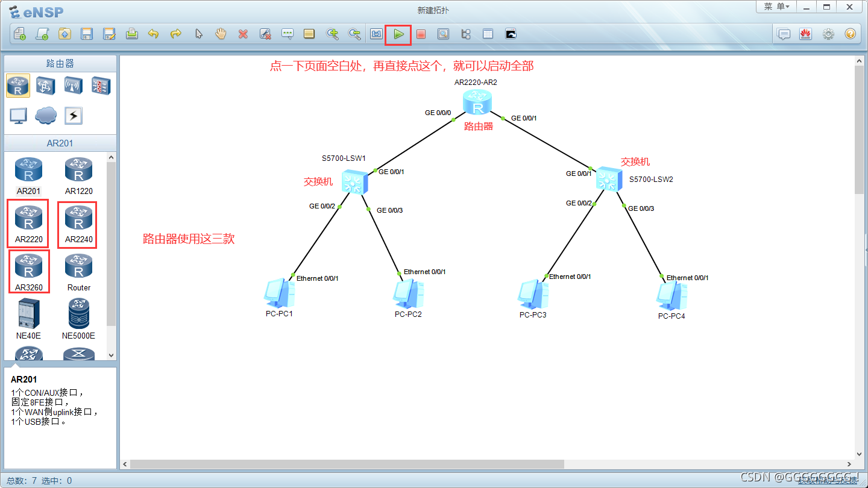Activate the hand pan tool
The height and width of the screenshot is (488, 868).
pyautogui.click(x=221, y=34)
